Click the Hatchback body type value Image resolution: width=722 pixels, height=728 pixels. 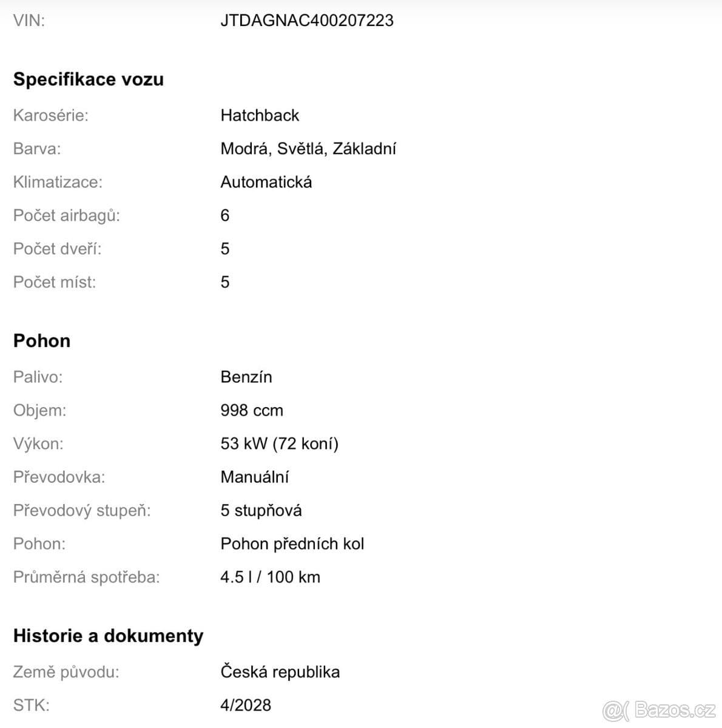(260, 115)
